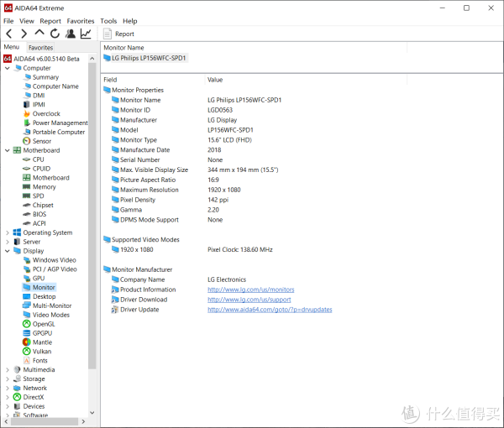Select the Video Modes tree item
The image size is (504, 428).
coord(50,315)
